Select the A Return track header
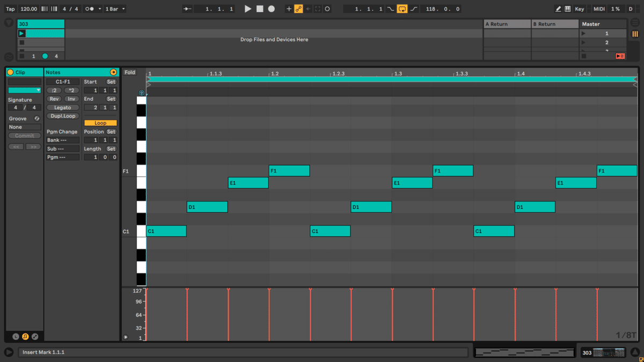Image resolution: width=644 pixels, height=362 pixels. pyautogui.click(x=507, y=24)
